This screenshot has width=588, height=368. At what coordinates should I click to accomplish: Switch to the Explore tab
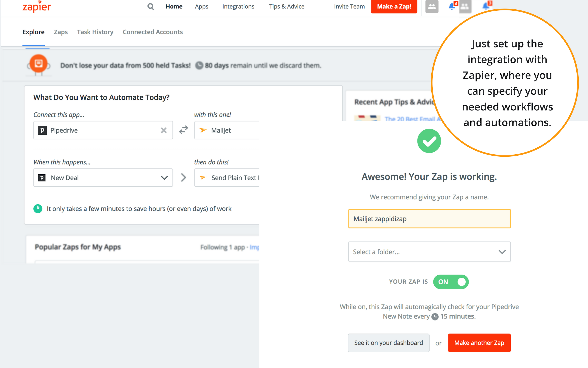33,32
